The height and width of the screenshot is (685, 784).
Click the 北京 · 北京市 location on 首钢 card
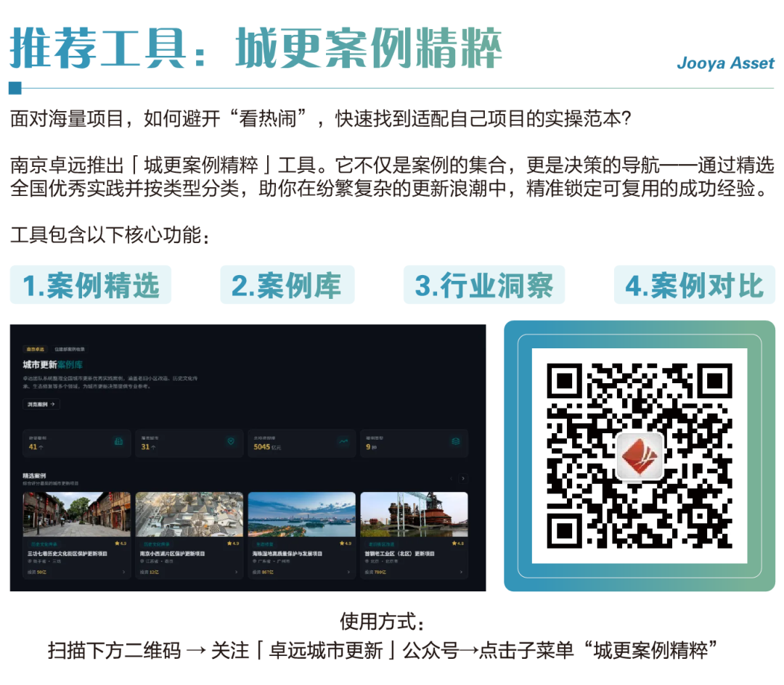click(382, 562)
